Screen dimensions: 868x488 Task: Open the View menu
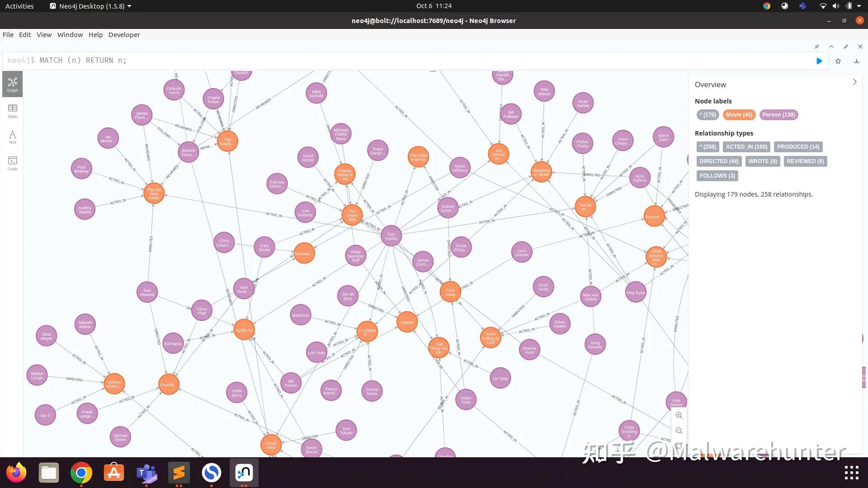[44, 35]
